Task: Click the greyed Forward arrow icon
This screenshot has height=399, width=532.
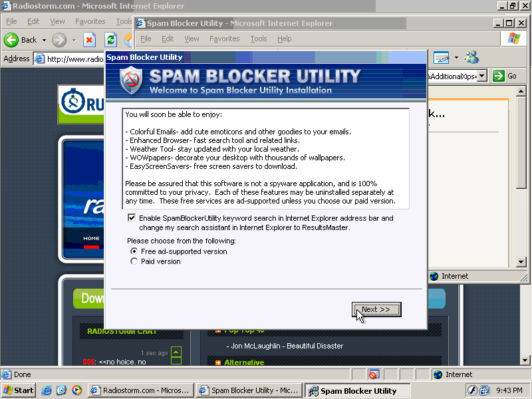Action: (59, 40)
